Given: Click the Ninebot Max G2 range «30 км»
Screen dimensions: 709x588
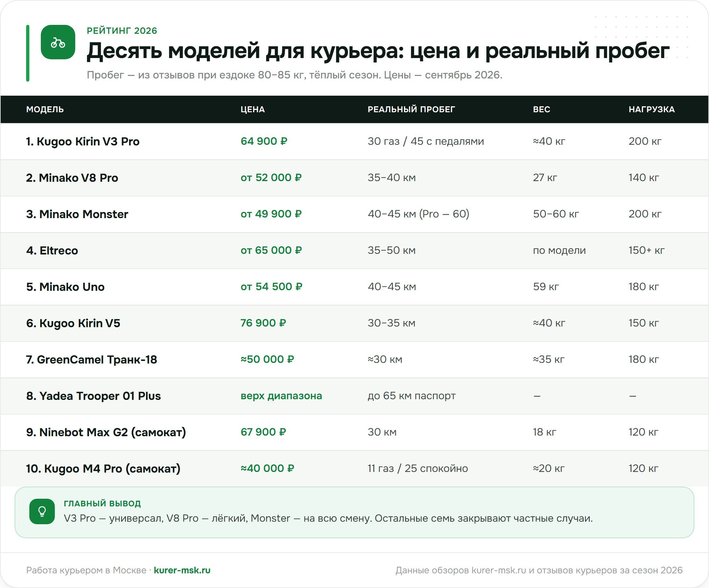Looking at the screenshot, I should point(382,432).
